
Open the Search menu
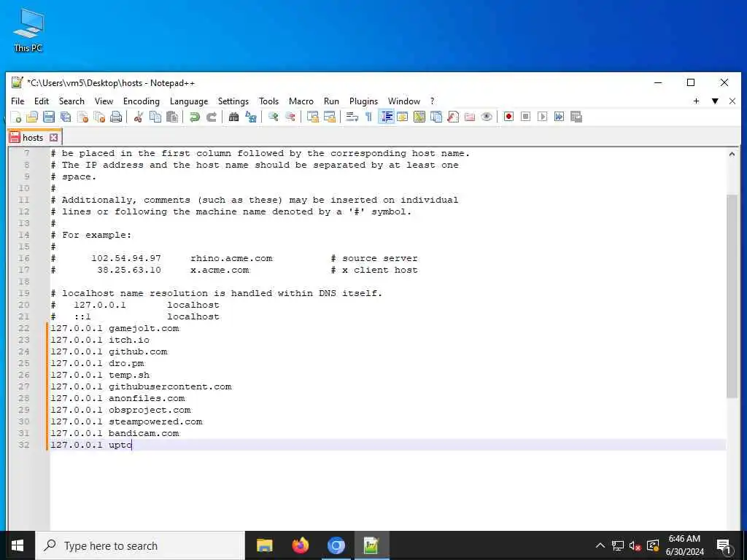coord(71,101)
